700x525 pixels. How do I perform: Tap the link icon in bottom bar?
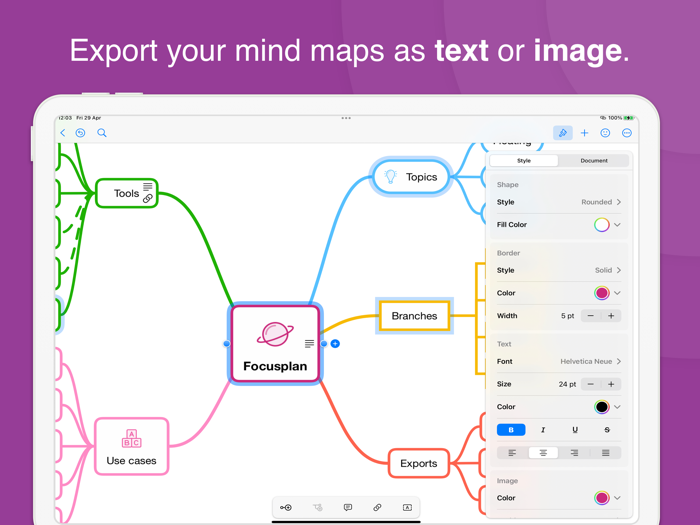377,507
